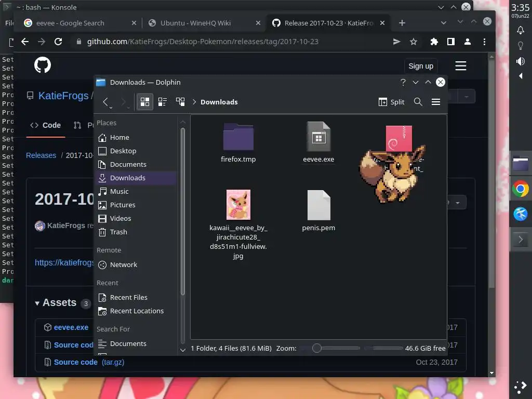Download Source code tar.gz link
The image size is (532, 399).
89,362
